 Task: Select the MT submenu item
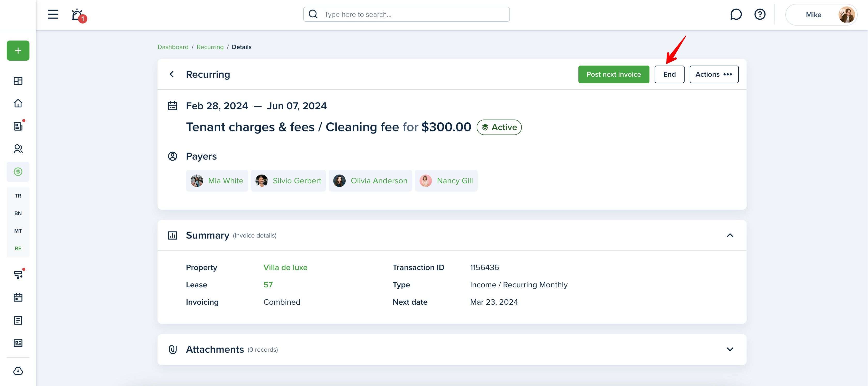pyautogui.click(x=18, y=231)
